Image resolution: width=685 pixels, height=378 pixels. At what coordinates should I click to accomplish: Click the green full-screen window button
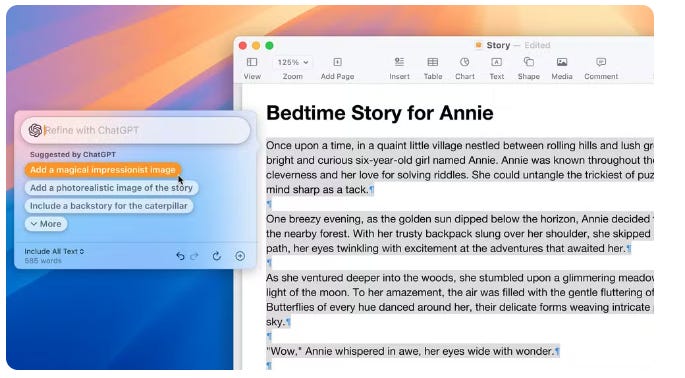(x=270, y=45)
